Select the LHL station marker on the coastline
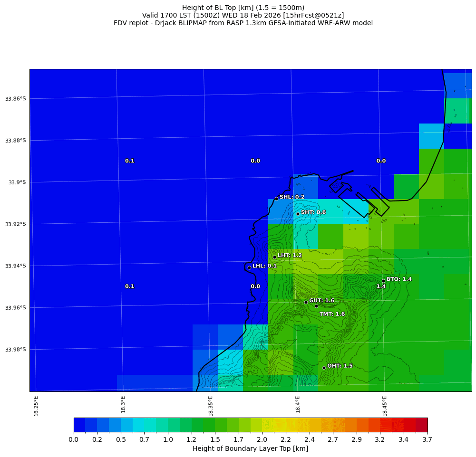 tap(249, 267)
